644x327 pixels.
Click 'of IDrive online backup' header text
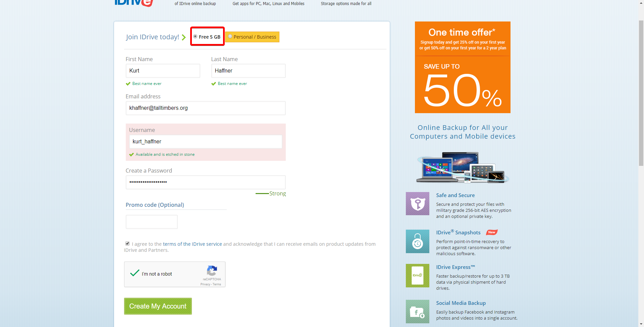click(195, 4)
